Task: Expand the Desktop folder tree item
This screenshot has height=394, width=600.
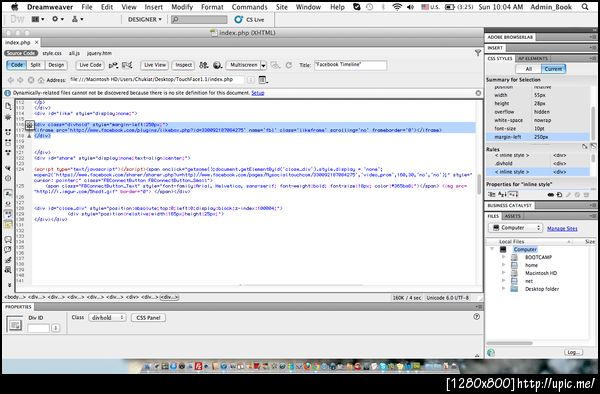Action: (x=503, y=289)
